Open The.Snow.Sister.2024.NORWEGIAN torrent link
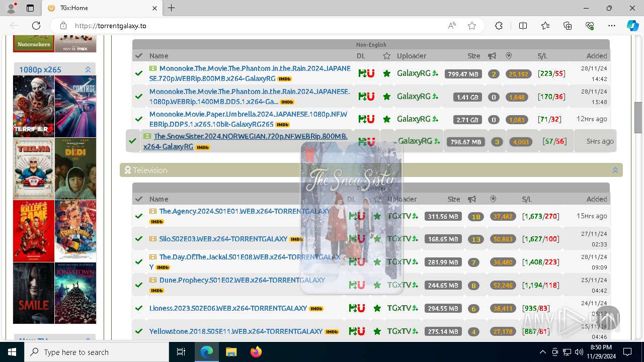This screenshot has width=644, height=362. 246,141
